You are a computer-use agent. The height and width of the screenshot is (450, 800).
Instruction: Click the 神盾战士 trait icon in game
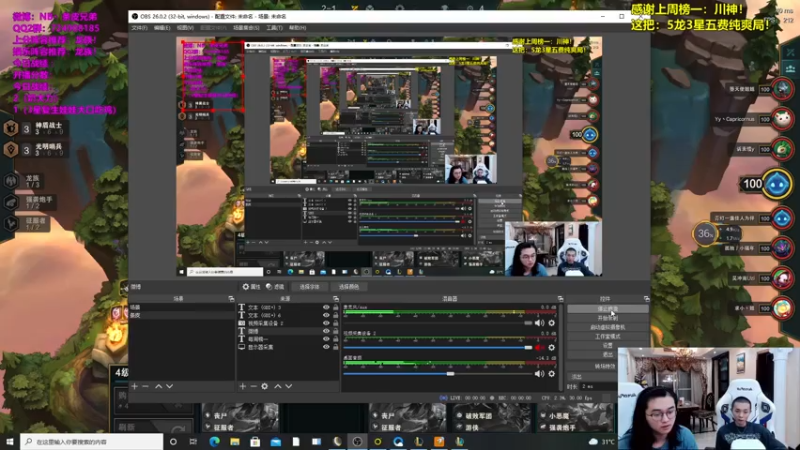pos(11,128)
